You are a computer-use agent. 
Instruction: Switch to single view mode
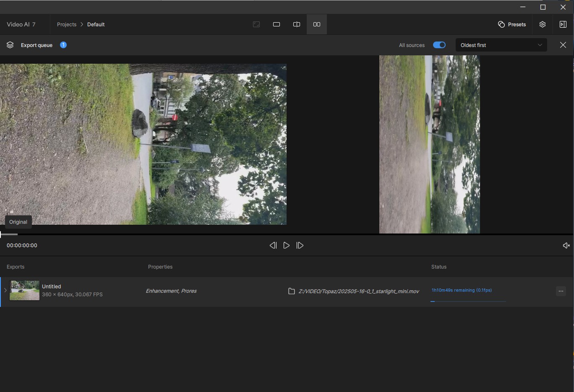(277, 24)
